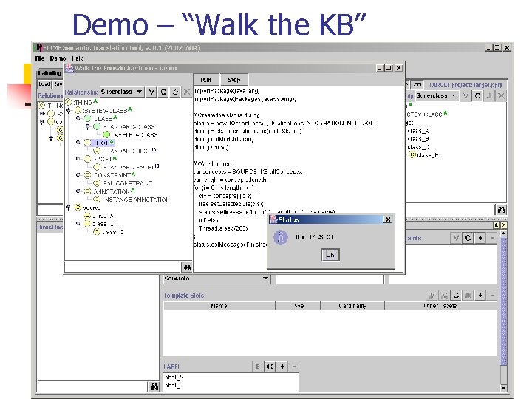Select the highlighted :SLOT node in the tree
Viewport: 532px width, 399px height.
[x=101, y=143]
